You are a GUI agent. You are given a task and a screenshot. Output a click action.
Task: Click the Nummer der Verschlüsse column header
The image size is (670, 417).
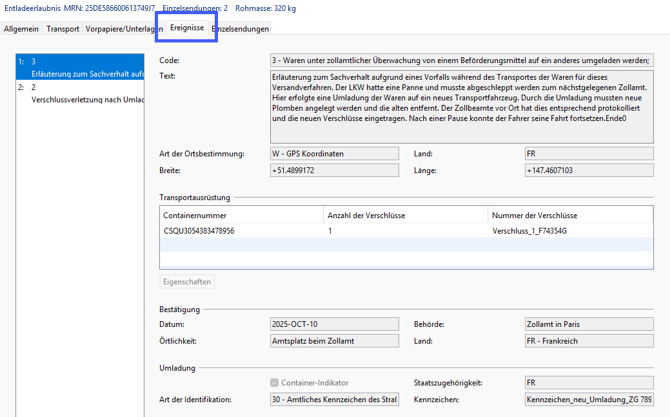[570, 215]
